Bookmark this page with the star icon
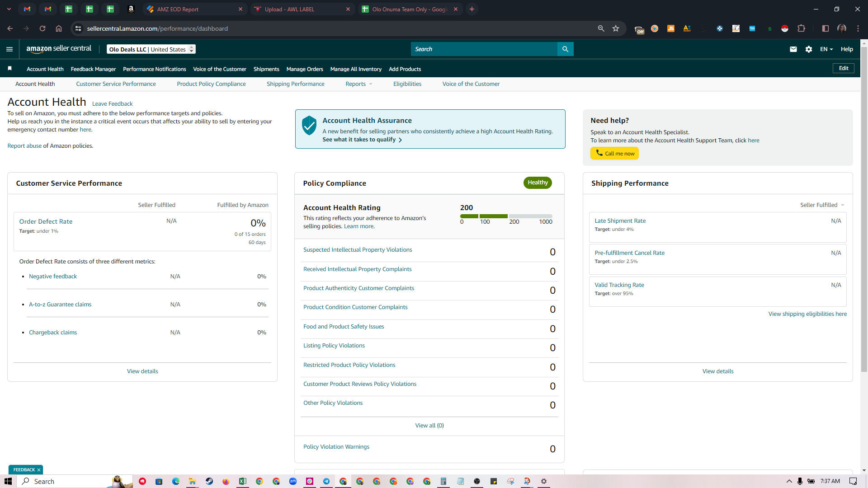 click(x=616, y=28)
